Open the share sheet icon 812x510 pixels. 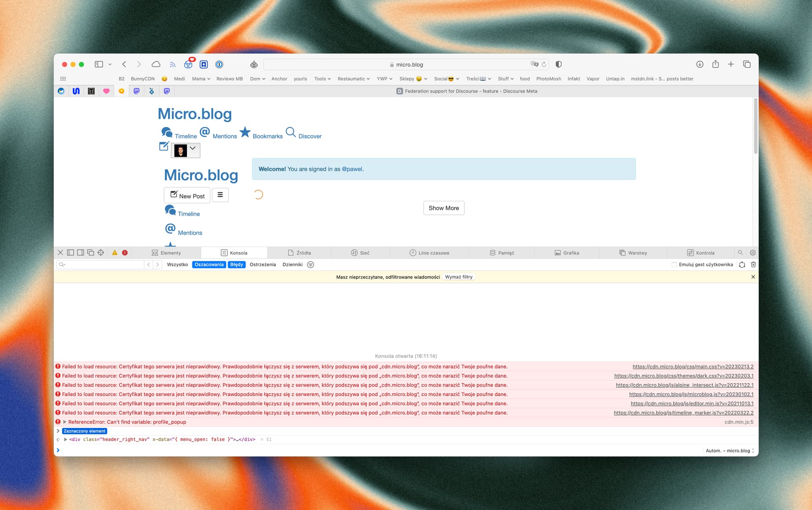(x=716, y=64)
